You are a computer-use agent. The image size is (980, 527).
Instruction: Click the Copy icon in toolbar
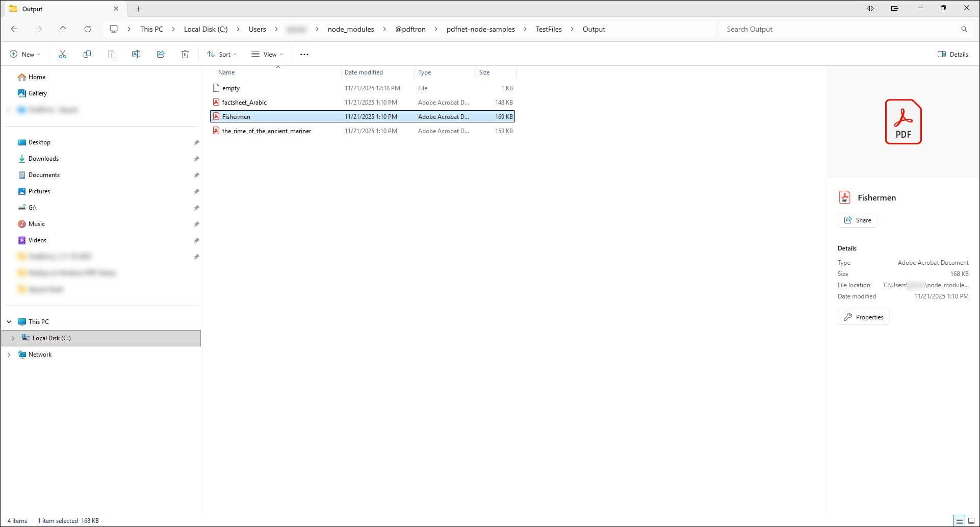click(87, 54)
